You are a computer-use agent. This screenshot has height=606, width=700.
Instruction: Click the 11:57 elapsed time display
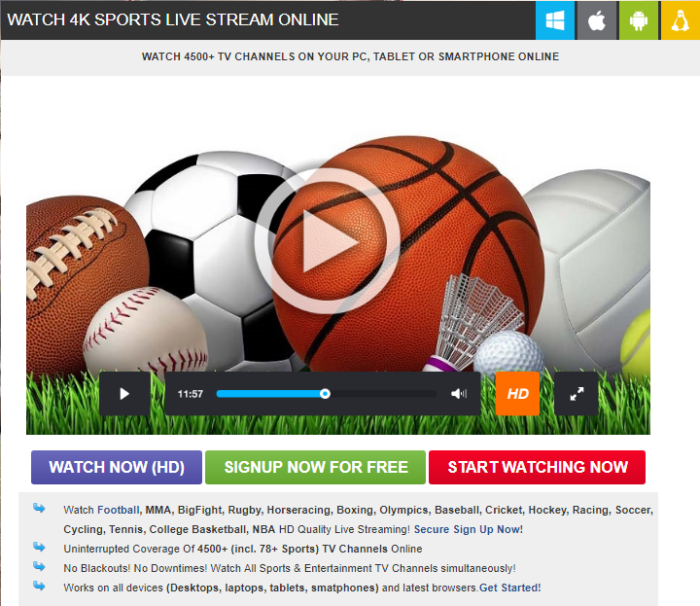(191, 394)
